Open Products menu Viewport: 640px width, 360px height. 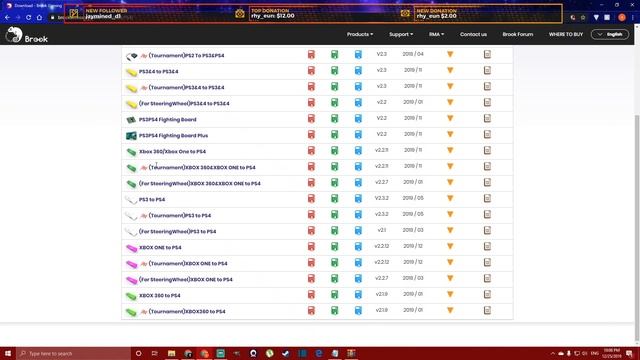coord(360,34)
